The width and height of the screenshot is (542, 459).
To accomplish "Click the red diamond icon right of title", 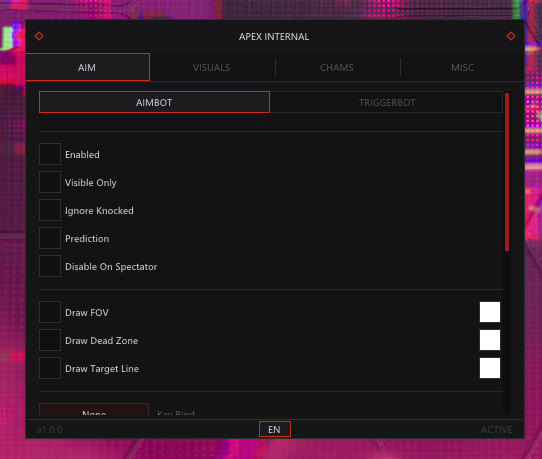I will 511,36.
